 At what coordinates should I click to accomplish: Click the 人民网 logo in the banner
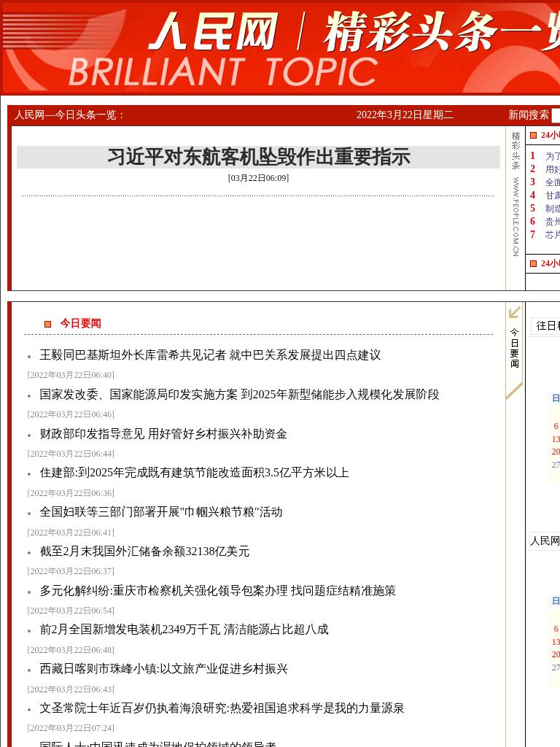coord(213,31)
